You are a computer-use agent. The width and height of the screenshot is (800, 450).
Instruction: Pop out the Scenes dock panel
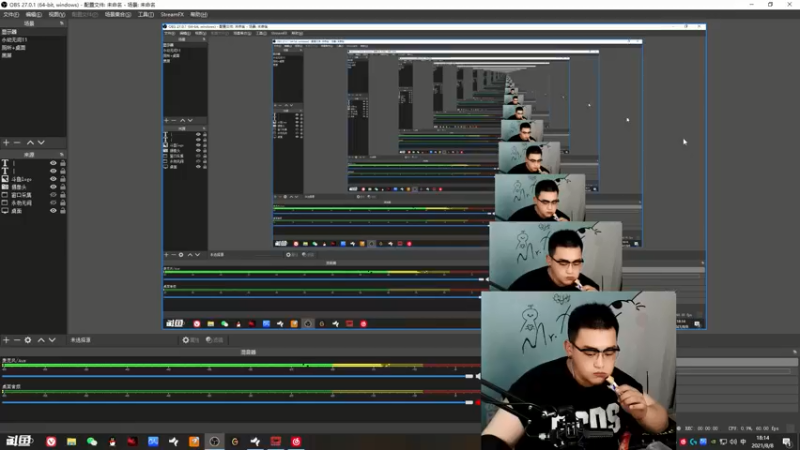coord(62,23)
